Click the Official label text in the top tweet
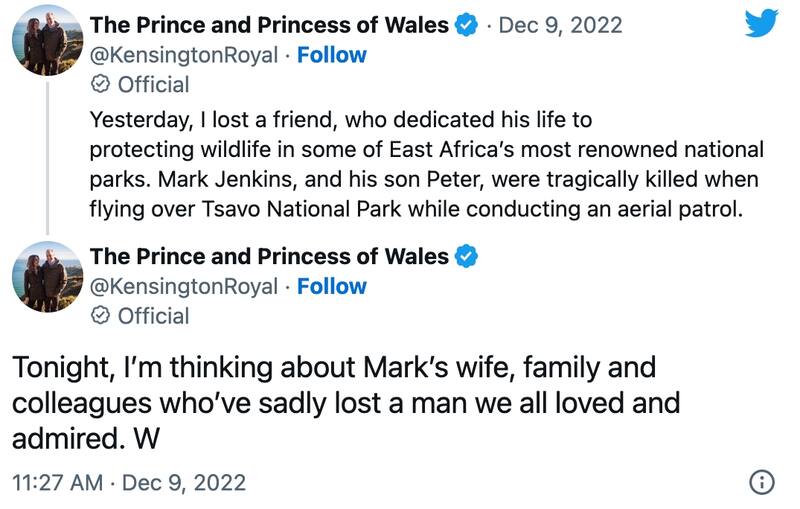 tap(153, 85)
